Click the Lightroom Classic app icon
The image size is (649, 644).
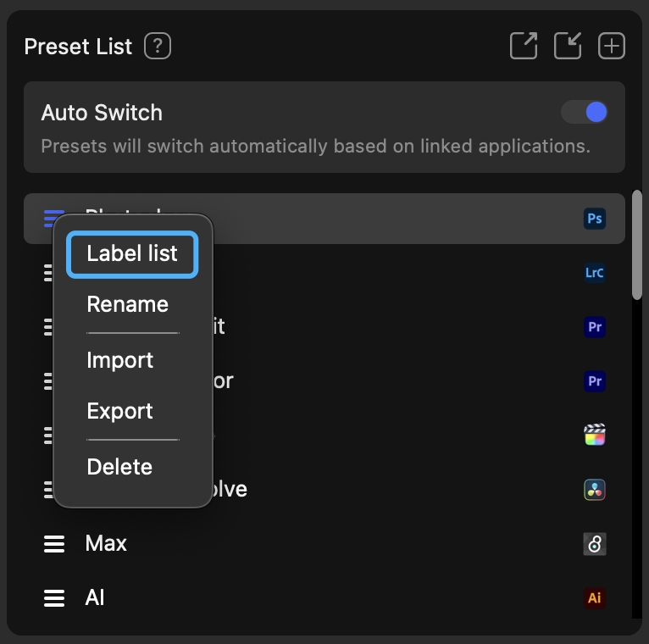[x=595, y=273]
